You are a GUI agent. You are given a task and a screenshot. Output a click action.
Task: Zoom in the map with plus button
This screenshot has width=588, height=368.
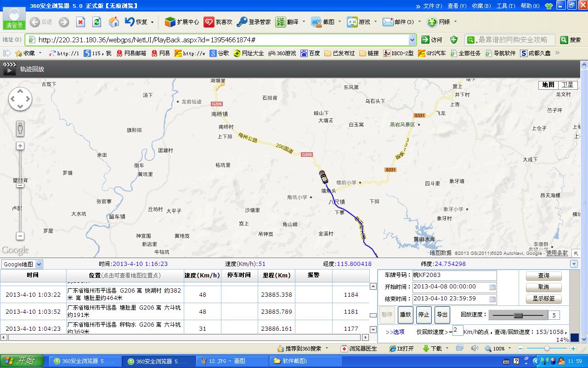click(20, 146)
